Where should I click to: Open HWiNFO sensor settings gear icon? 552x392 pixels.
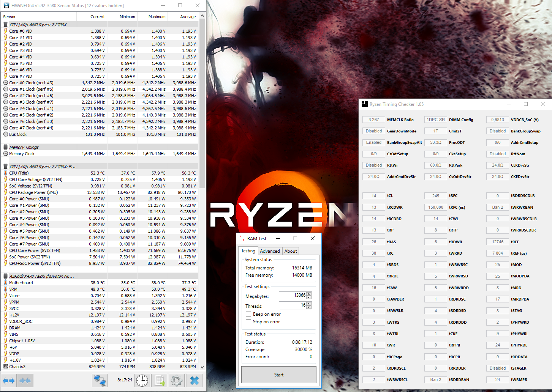177,380
